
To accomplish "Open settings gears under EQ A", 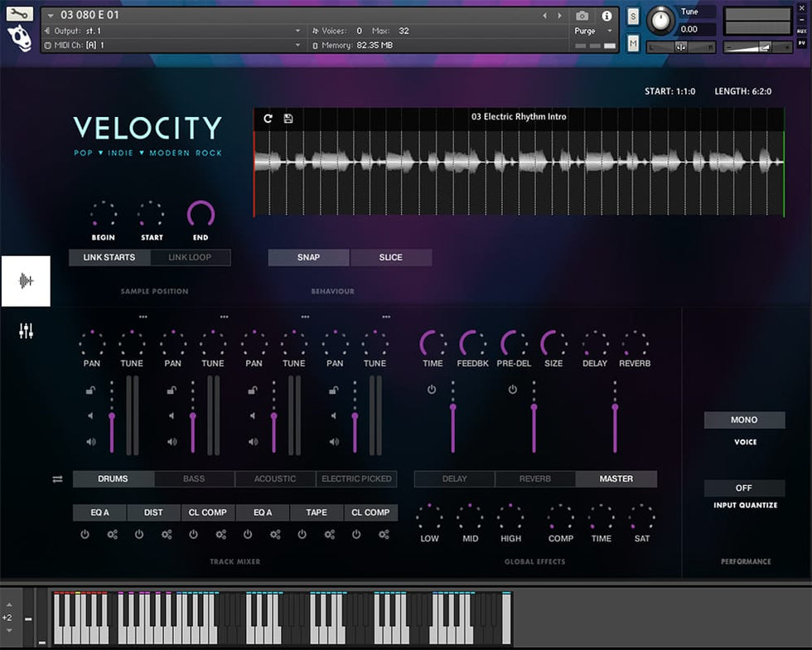I will tap(113, 535).
